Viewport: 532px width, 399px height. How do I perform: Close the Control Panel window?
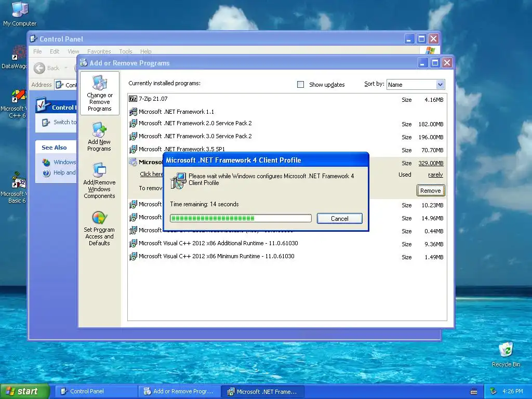(434, 38)
